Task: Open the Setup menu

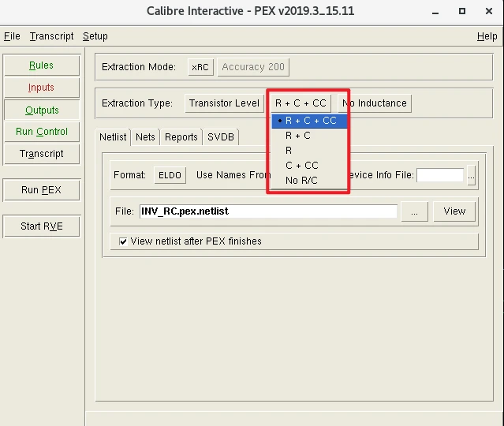Action: [x=95, y=36]
